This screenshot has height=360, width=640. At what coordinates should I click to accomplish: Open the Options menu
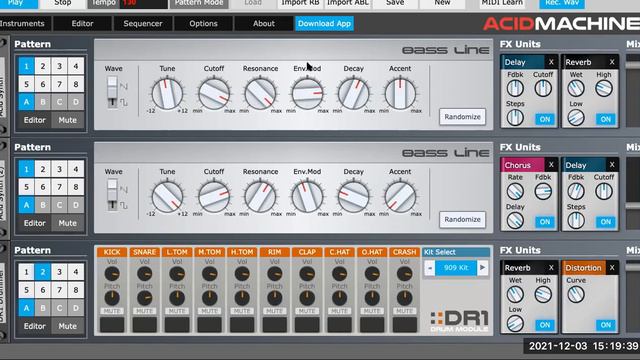[203, 24]
